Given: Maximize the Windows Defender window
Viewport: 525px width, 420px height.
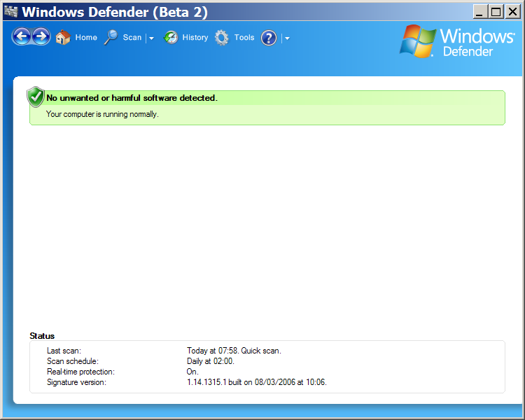Looking at the screenshot, I should pos(496,12).
